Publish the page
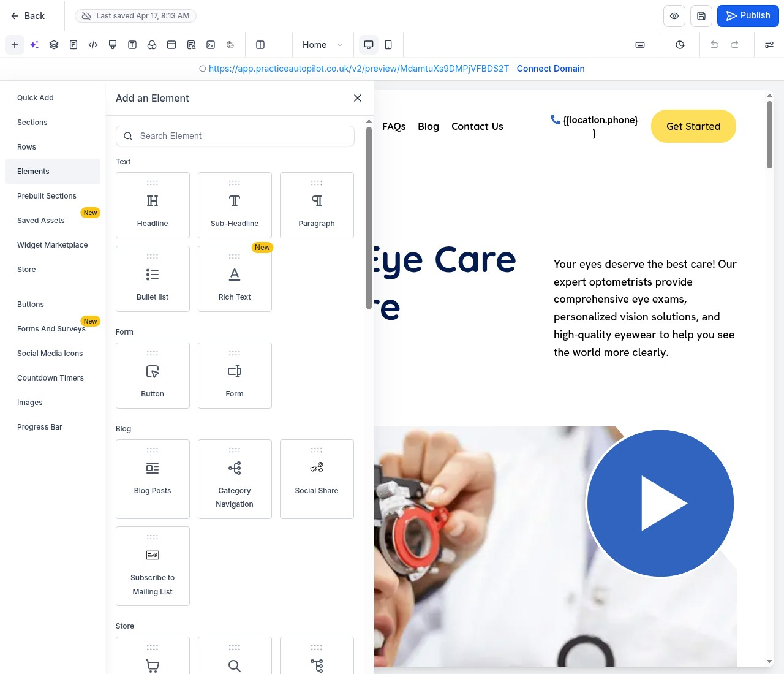The width and height of the screenshot is (784, 674). [748, 16]
